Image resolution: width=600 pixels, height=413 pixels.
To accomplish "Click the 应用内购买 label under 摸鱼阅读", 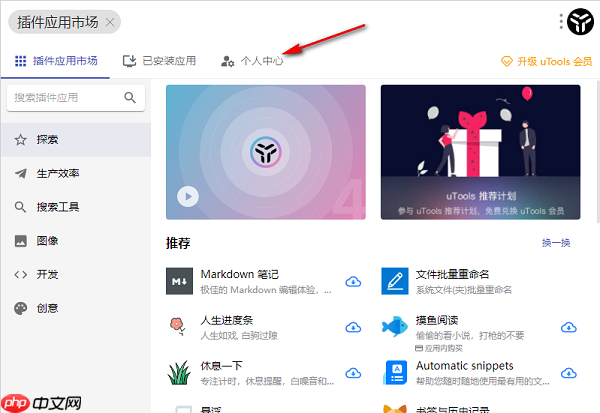I will tap(439, 348).
